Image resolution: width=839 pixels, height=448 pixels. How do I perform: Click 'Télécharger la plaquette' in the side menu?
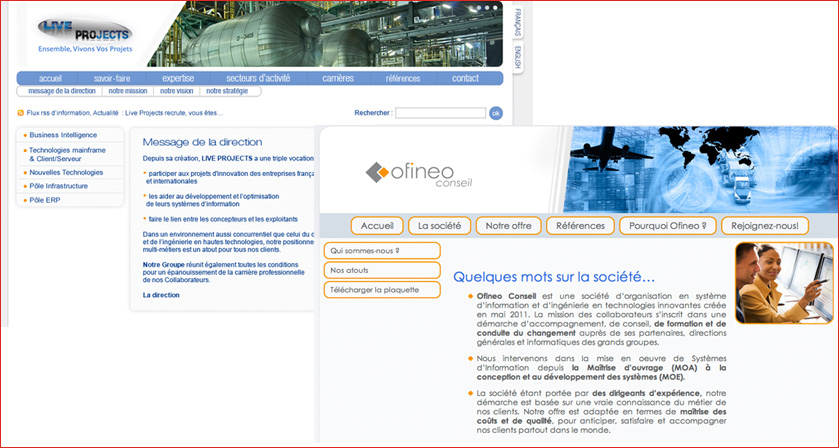(381, 290)
